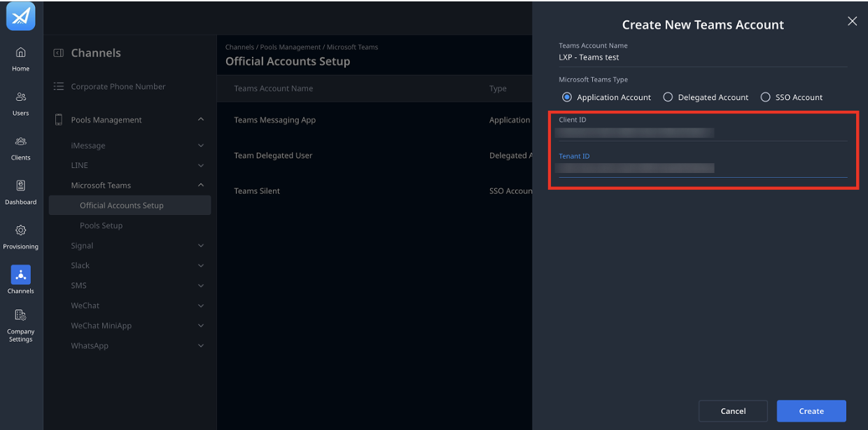The image size is (868, 430).
Task: Click the Tenant ID input field
Action: click(703, 168)
